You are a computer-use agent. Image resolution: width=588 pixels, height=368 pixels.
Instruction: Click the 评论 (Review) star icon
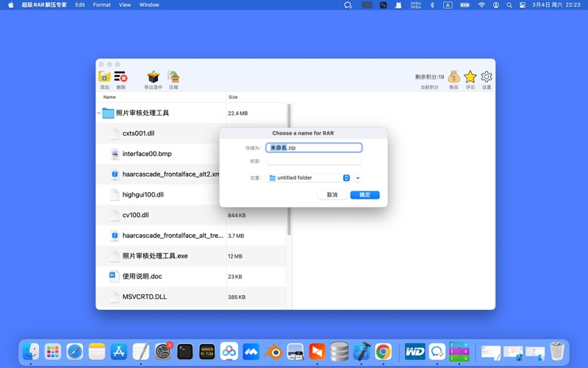coord(470,77)
